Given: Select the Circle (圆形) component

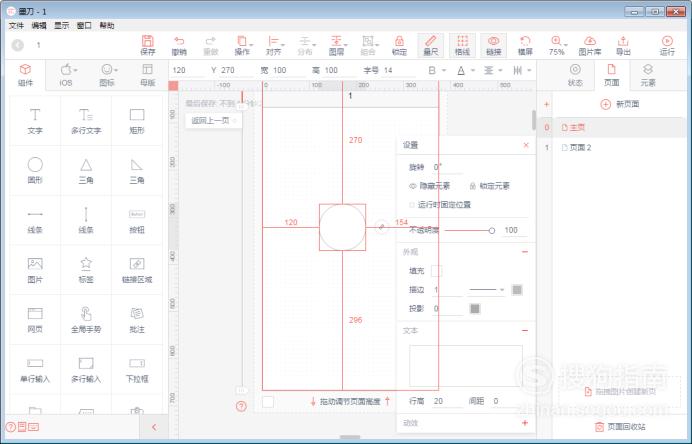Looking at the screenshot, I should [35, 170].
